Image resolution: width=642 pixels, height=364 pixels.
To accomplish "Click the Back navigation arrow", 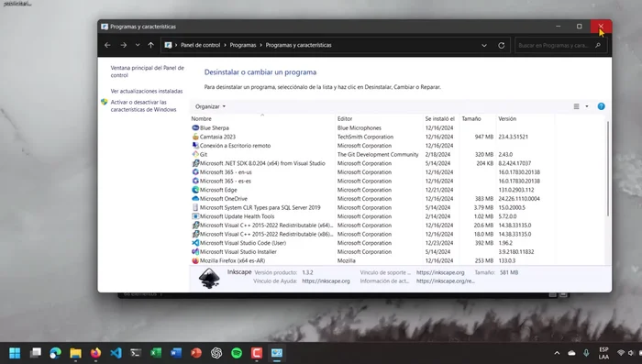I will (x=107, y=45).
